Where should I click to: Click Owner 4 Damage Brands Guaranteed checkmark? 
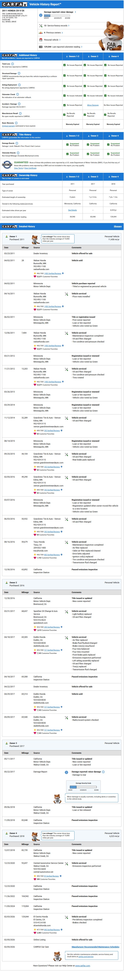[x=108, y=145]
